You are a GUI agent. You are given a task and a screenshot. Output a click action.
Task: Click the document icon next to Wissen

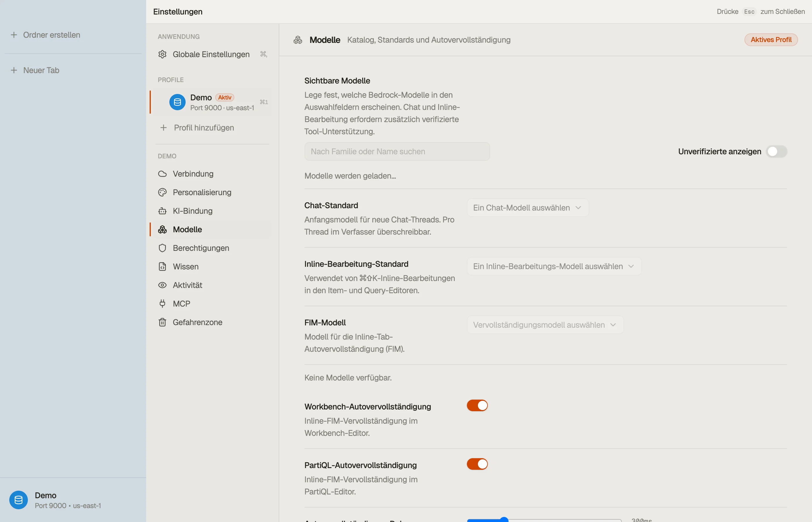[x=162, y=267]
